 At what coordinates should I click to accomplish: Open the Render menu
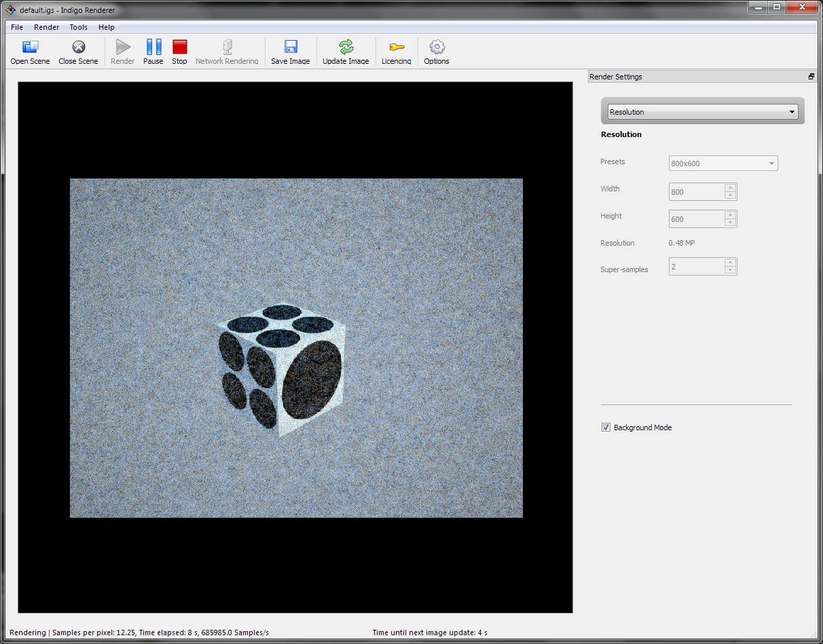point(47,27)
